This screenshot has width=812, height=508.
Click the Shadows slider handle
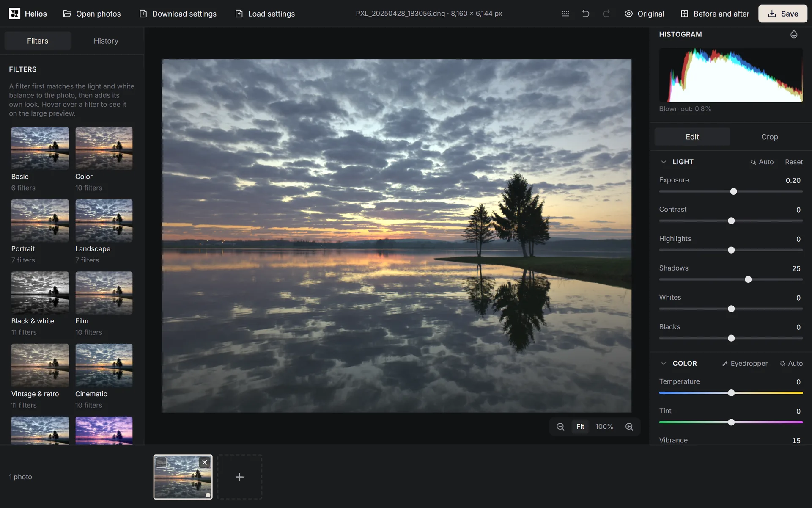click(x=748, y=279)
